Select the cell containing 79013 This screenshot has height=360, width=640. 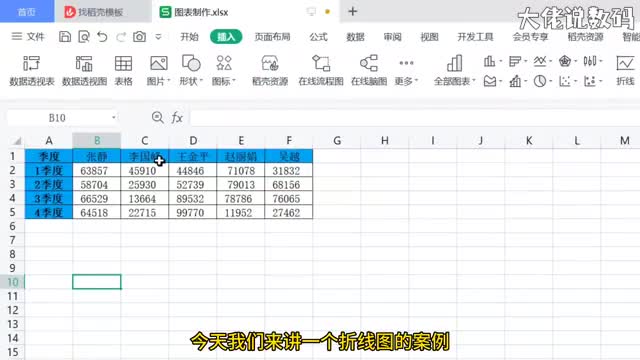point(241,184)
